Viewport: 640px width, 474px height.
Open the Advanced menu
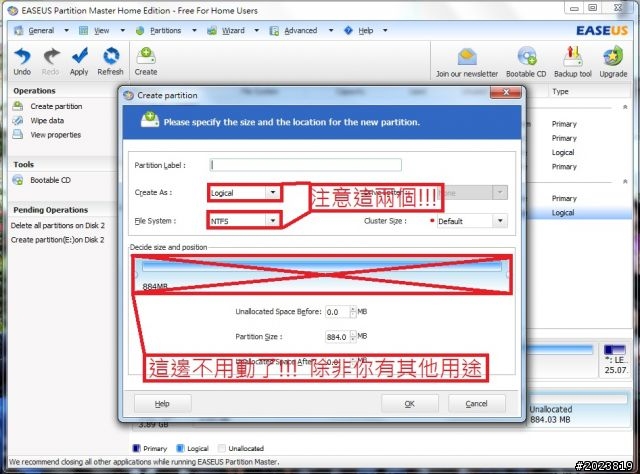click(300, 31)
